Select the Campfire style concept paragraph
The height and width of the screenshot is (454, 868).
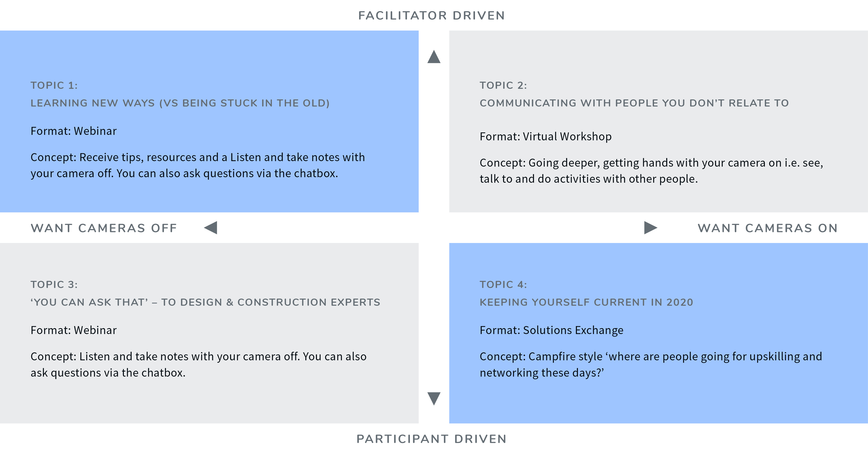[x=651, y=365]
